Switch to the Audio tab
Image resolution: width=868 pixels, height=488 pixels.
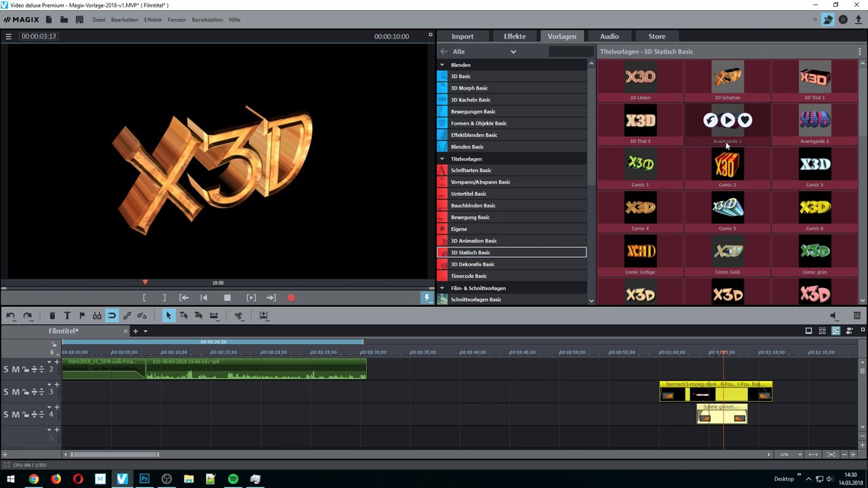point(609,37)
